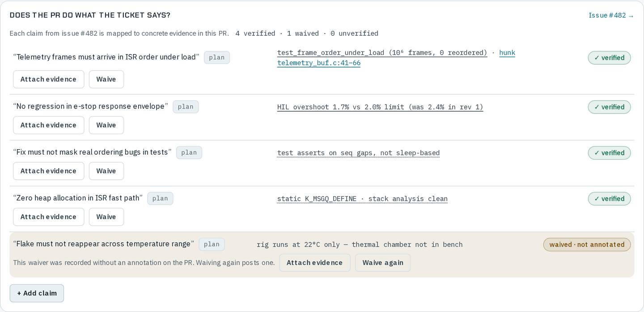Click the Add claim button
Screen dimensions: 644x312
(x=37, y=293)
